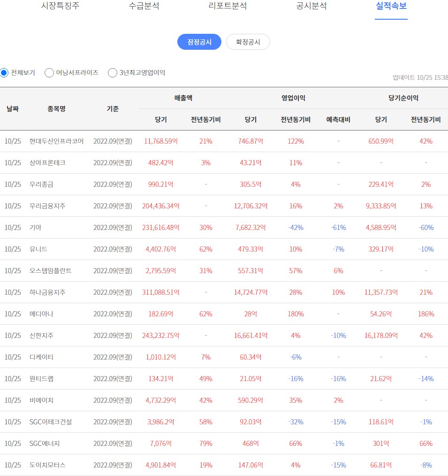Click the 종목명 column header

pos(56,109)
